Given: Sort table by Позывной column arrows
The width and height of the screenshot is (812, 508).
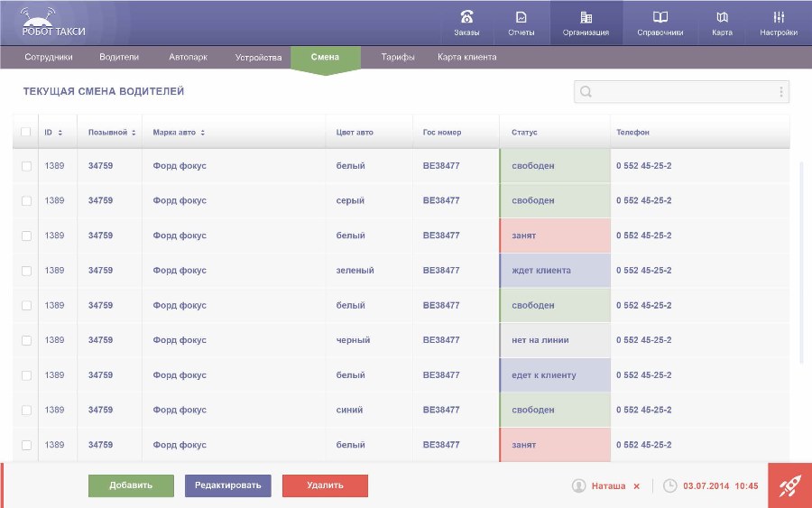Looking at the screenshot, I should click(x=134, y=133).
